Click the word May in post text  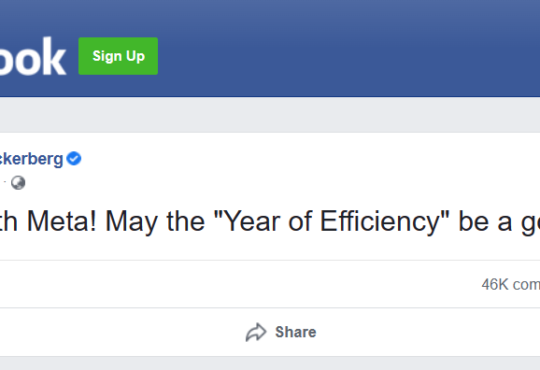(x=133, y=222)
